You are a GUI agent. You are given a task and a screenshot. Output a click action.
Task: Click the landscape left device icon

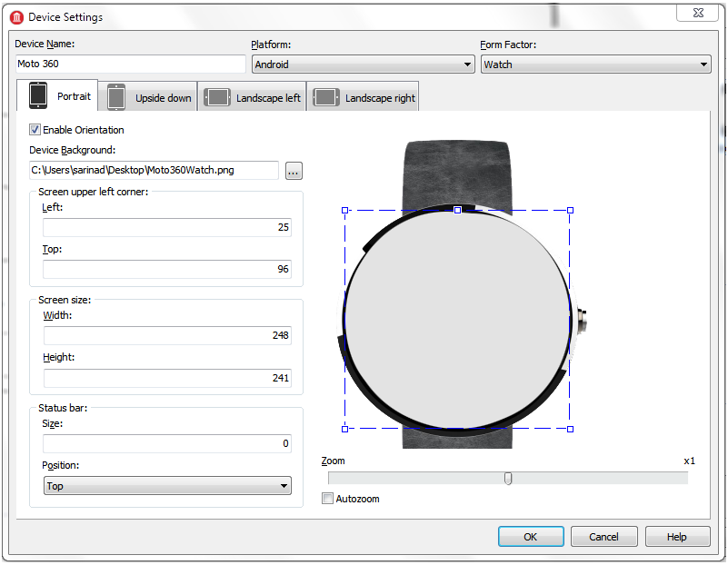click(x=217, y=97)
